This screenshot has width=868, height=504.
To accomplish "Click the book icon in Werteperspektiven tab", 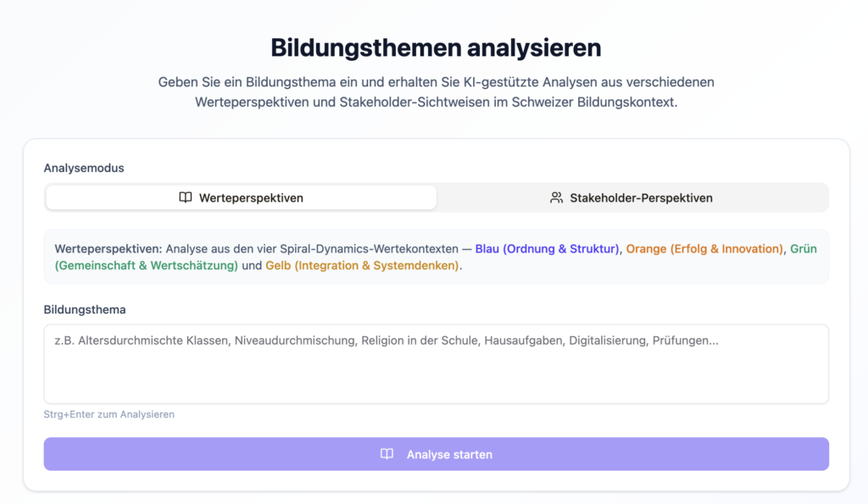I will [x=186, y=197].
